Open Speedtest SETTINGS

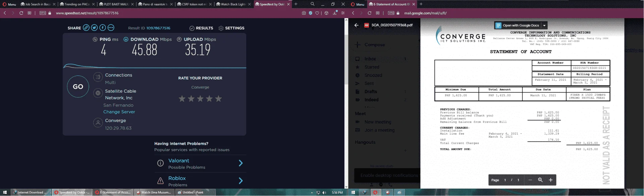(231, 28)
